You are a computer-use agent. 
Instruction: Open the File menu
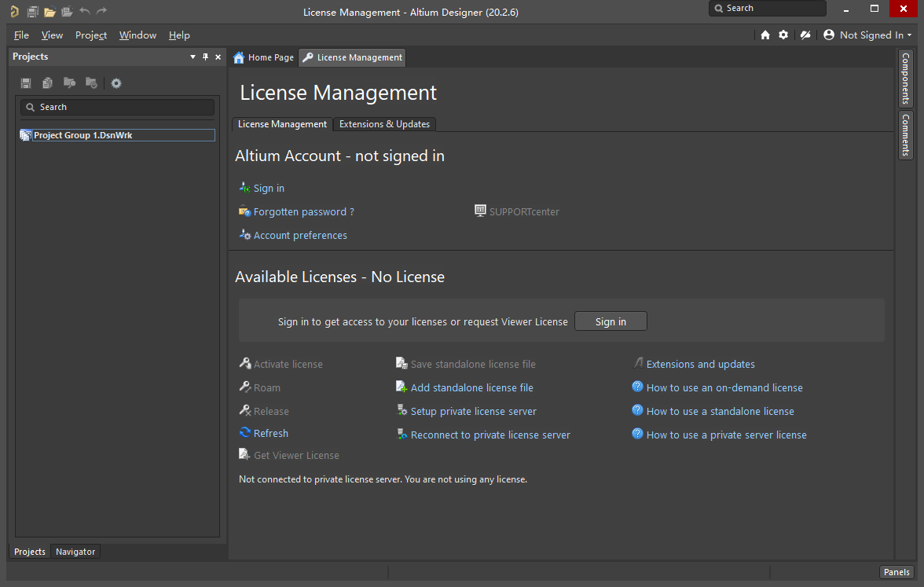[21, 35]
